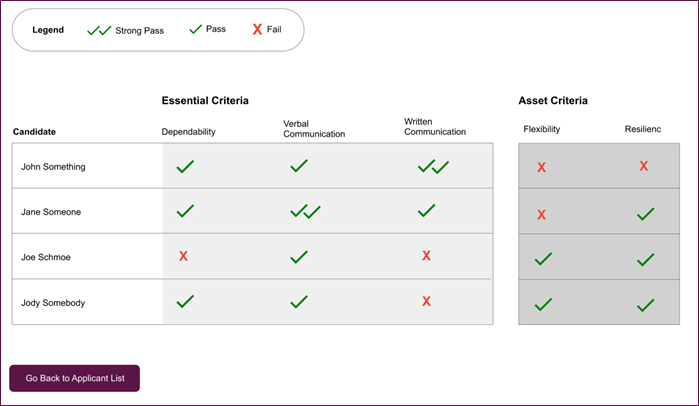699x406 pixels.
Task: Click John Something's Dependability pass checkmark
Action: (185, 166)
